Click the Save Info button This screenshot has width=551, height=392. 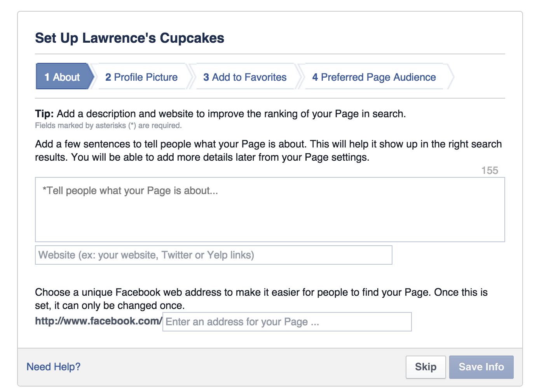click(481, 367)
